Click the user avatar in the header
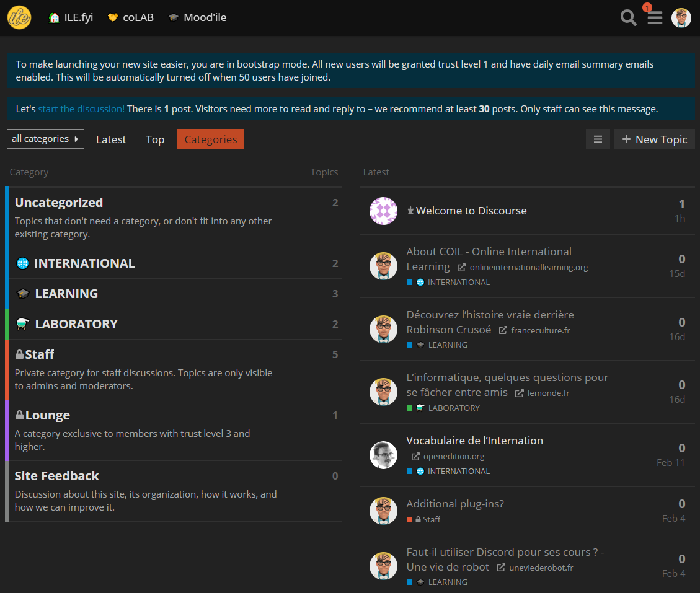Image resolution: width=700 pixels, height=593 pixels. 681,18
